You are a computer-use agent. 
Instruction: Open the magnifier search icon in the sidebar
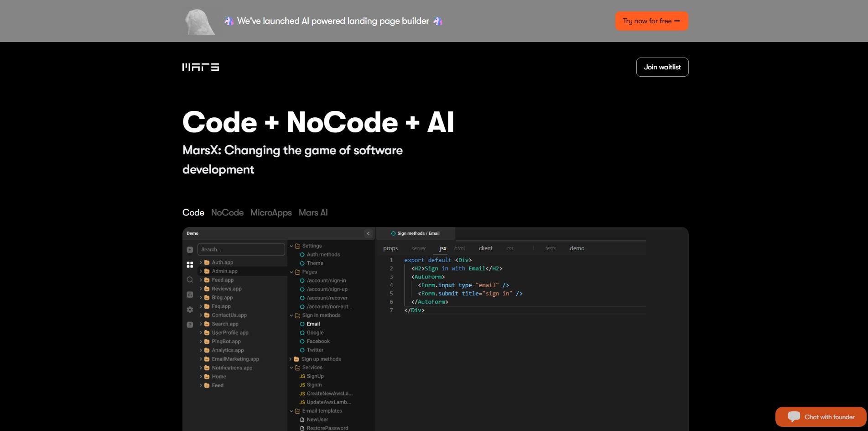[190, 280]
